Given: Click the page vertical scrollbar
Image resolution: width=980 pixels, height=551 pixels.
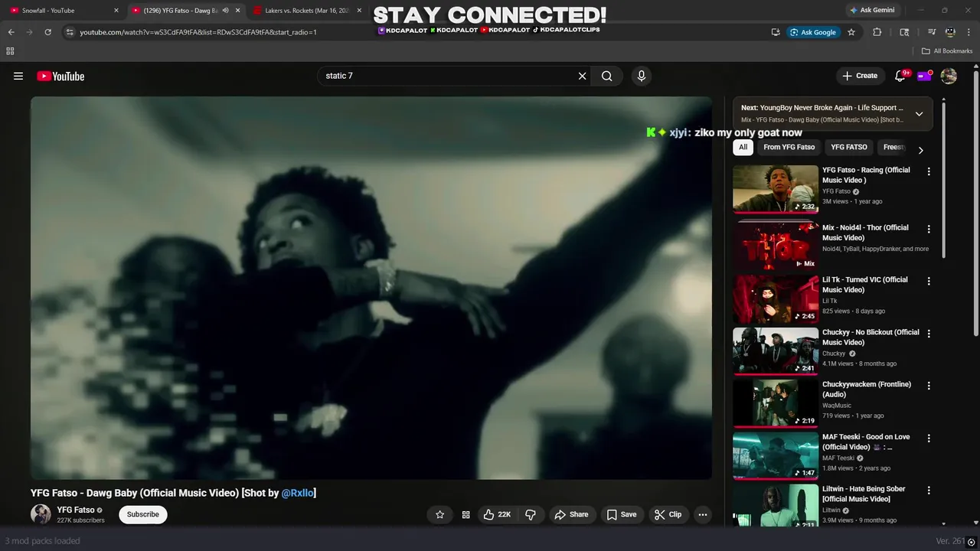Looking at the screenshot, I should click(x=975, y=202).
